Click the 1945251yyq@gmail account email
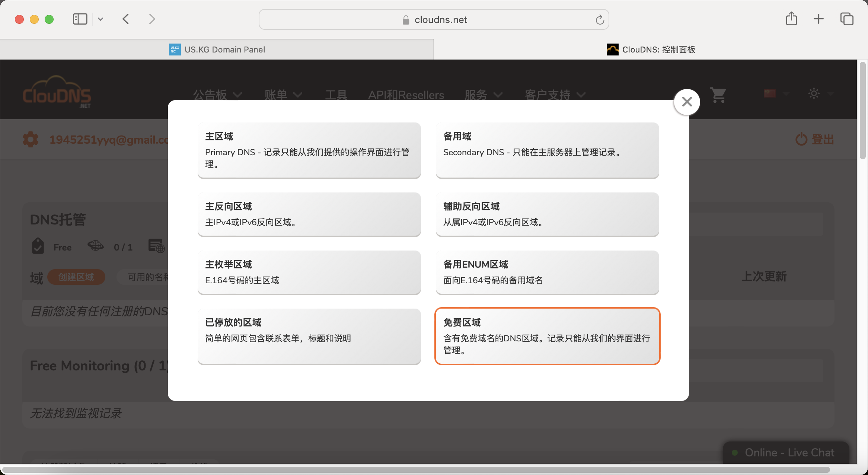 click(109, 140)
